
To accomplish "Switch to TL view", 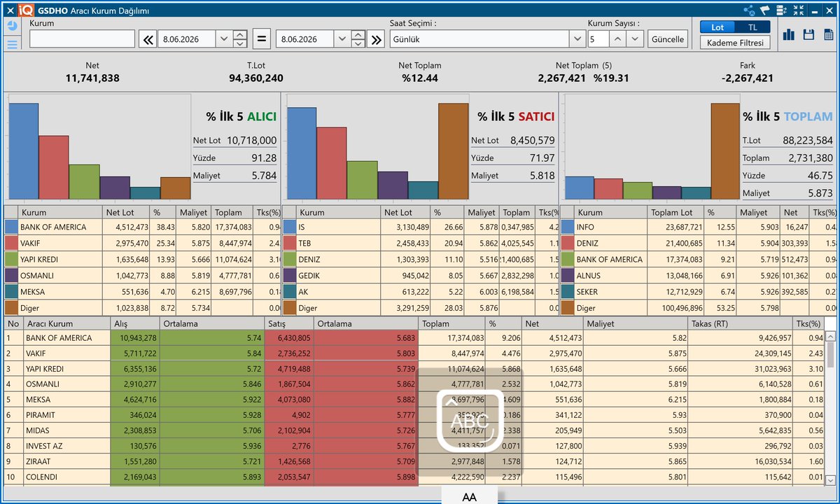I will click(752, 27).
